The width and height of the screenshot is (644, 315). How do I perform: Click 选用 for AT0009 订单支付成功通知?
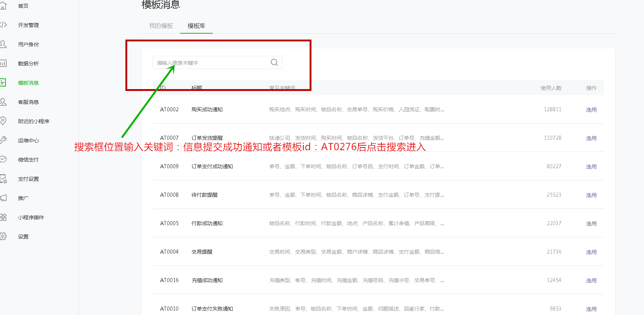click(591, 167)
